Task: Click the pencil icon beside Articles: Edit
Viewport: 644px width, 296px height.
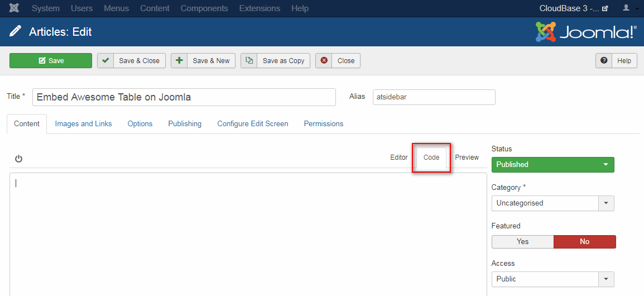Action: point(15,31)
